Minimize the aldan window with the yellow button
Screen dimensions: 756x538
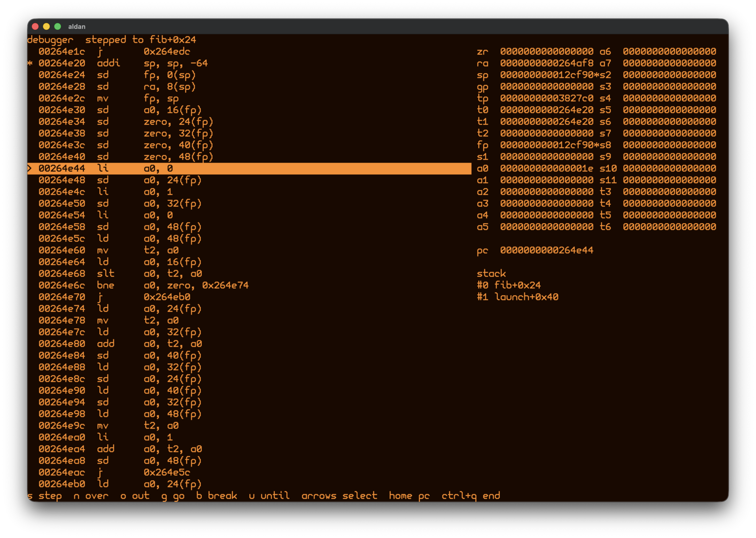(46, 26)
